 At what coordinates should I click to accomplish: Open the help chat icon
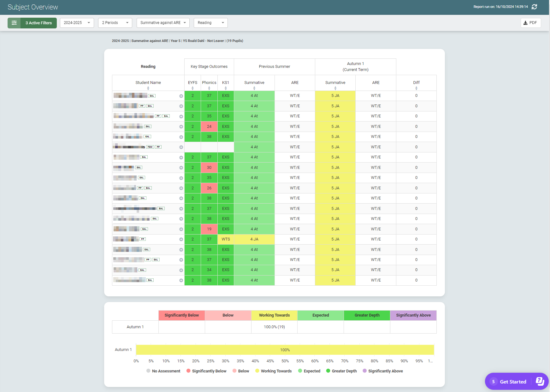(540, 381)
